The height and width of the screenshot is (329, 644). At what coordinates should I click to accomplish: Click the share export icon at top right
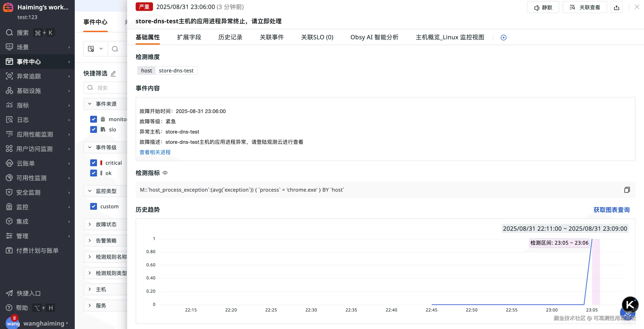[x=616, y=7]
